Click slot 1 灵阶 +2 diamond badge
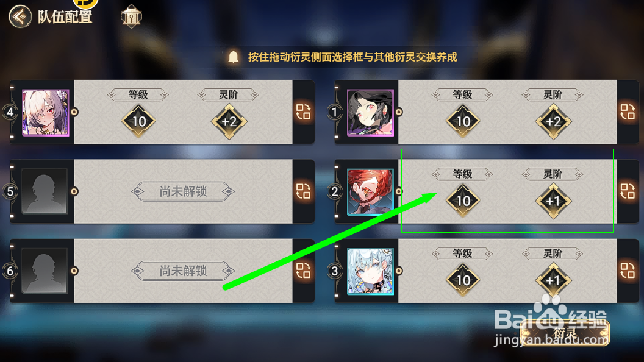This screenshot has height=362, width=644. coord(554,121)
